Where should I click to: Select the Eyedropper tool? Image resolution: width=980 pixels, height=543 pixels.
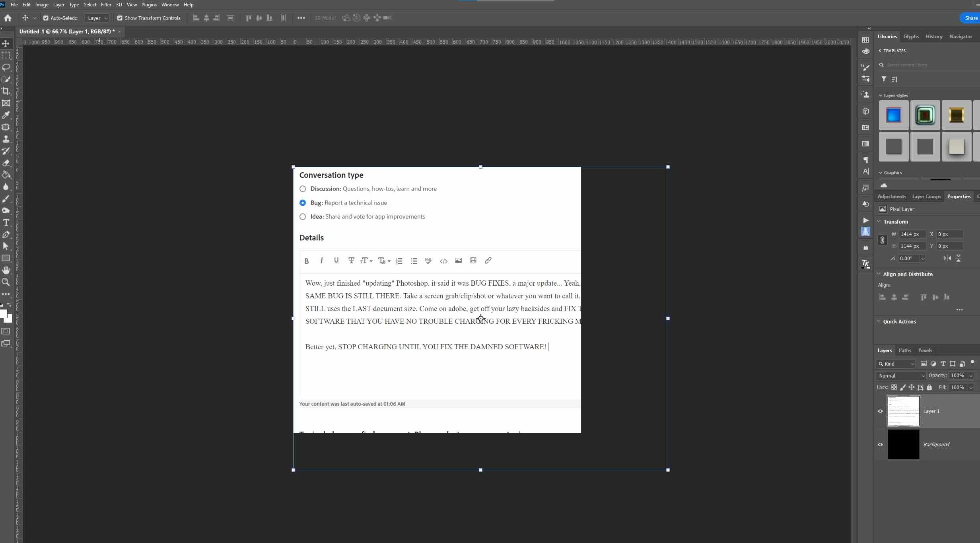(6, 115)
